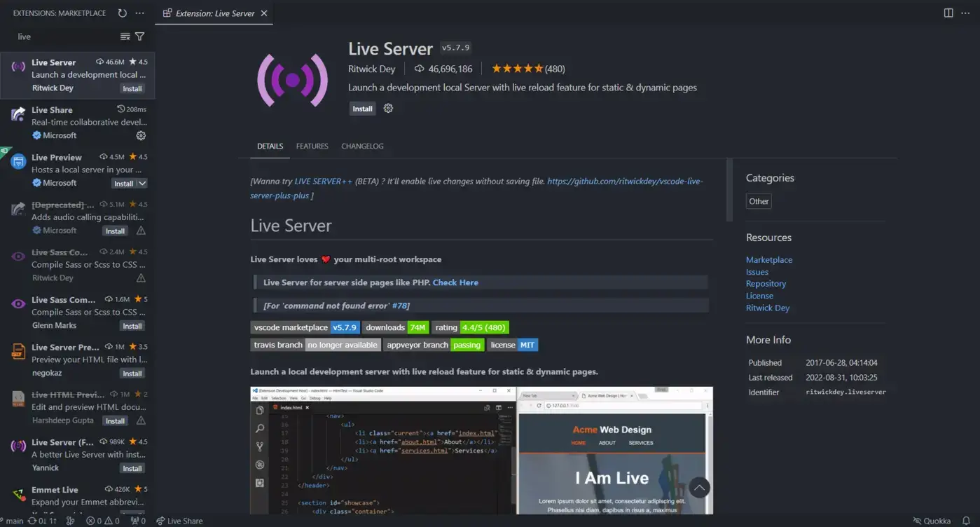Screen dimensions: 980x527
Task: Click warning icon on Ritwick Dey's Live Sass Compiler
Action: click(x=141, y=278)
